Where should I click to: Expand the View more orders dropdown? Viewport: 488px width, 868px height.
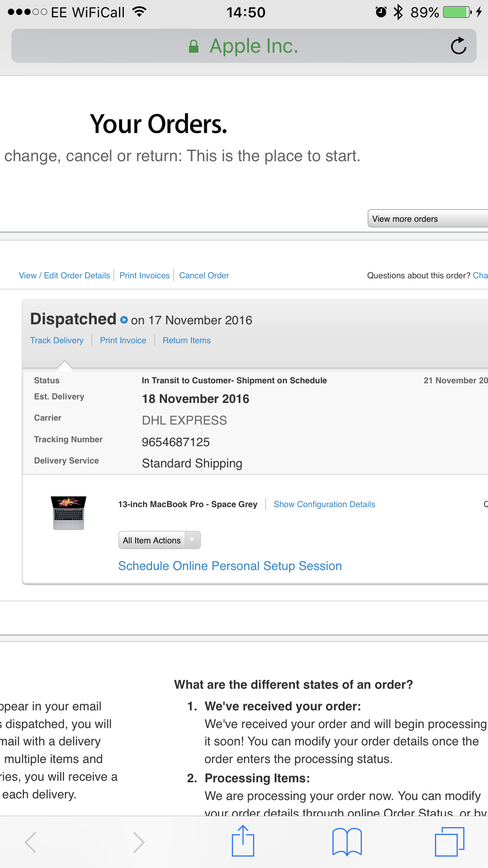tap(427, 219)
